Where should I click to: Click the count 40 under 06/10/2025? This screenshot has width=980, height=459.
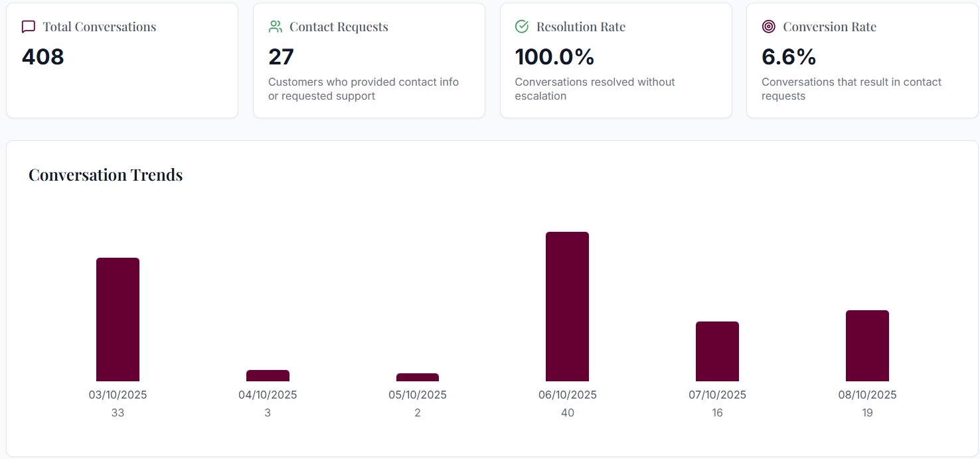(x=567, y=413)
